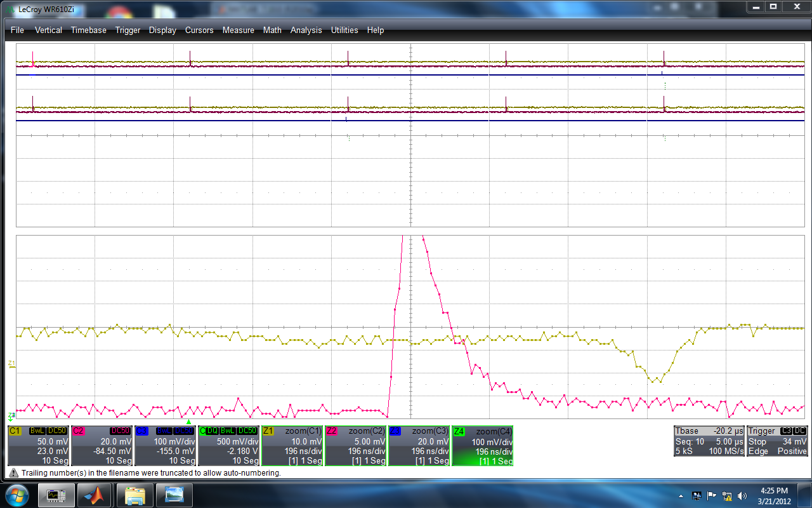Click the yellow Z1 zoom trace label
The width and height of the screenshot is (812, 508).
[x=268, y=431]
